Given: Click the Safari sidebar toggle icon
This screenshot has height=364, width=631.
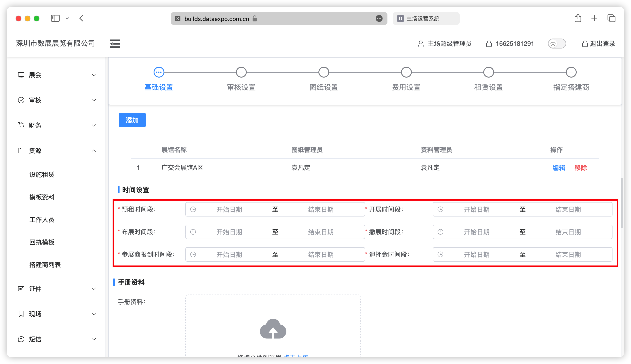Looking at the screenshot, I should pos(55,18).
